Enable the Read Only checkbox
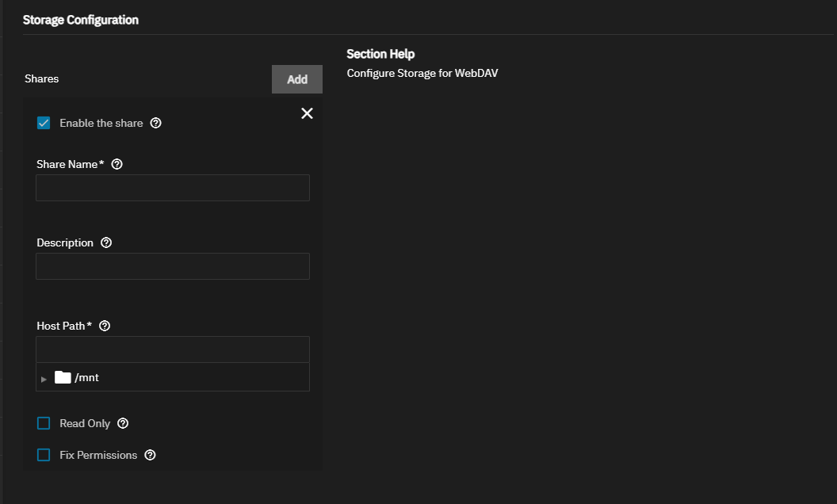The width and height of the screenshot is (837, 504). pos(44,423)
